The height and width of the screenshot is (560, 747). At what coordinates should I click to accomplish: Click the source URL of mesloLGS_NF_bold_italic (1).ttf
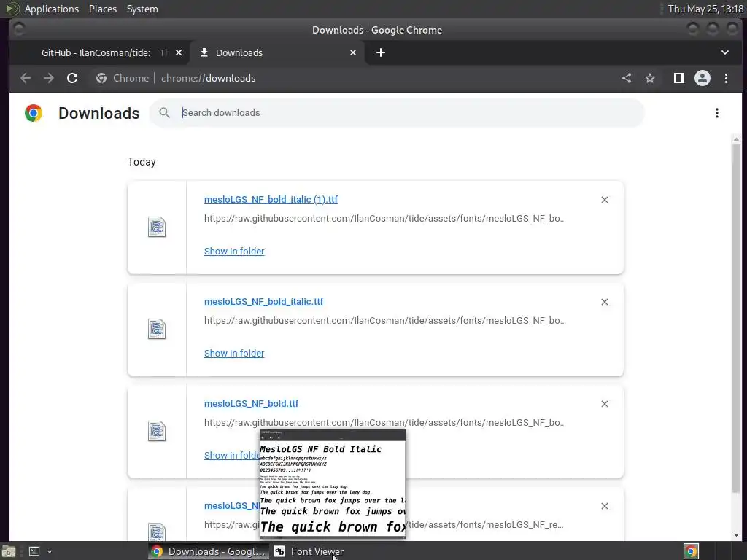click(385, 219)
